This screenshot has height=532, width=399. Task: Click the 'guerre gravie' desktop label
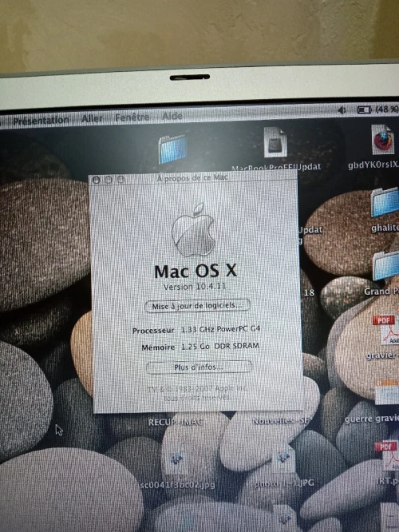pos(372,419)
